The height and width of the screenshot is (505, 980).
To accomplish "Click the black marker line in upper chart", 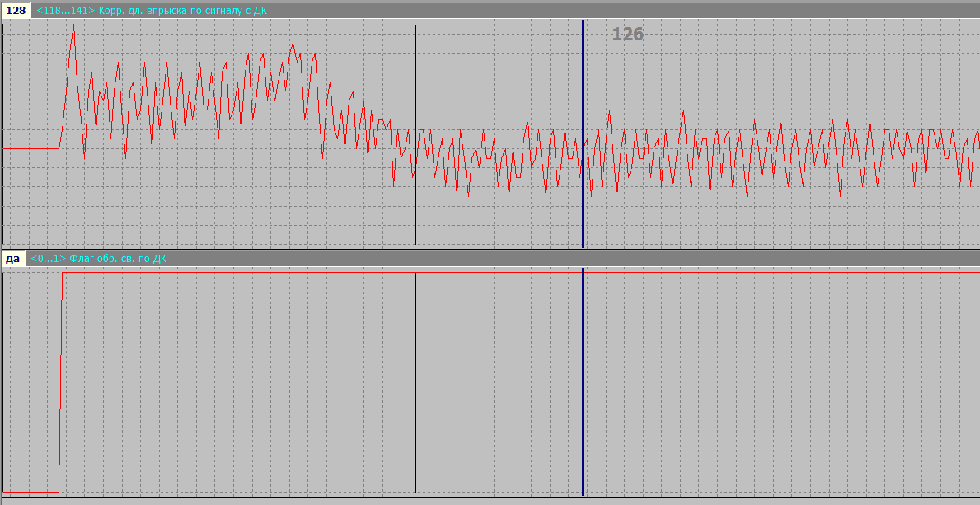I will pyautogui.click(x=416, y=82).
